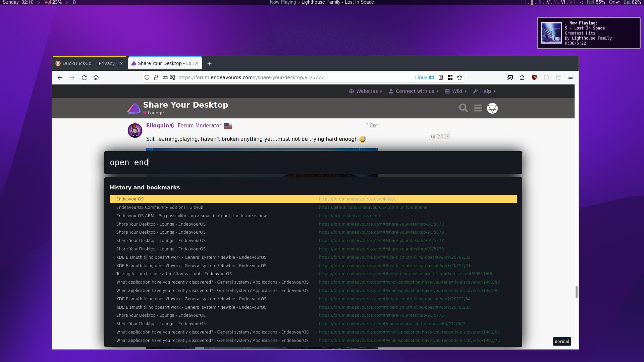This screenshot has width=644, height=362.
Task: Take a screenshot with the scissors toolbar icon
Action: point(510,77)
